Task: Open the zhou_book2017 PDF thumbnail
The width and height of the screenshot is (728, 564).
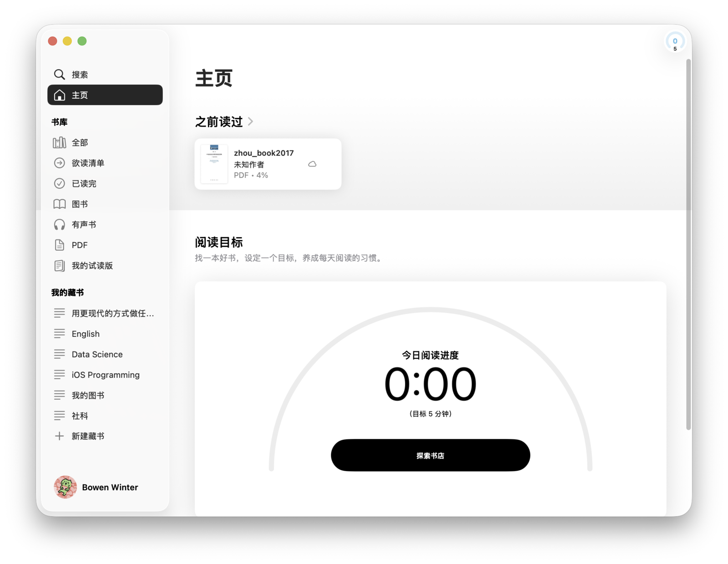Action: point(214,164)
